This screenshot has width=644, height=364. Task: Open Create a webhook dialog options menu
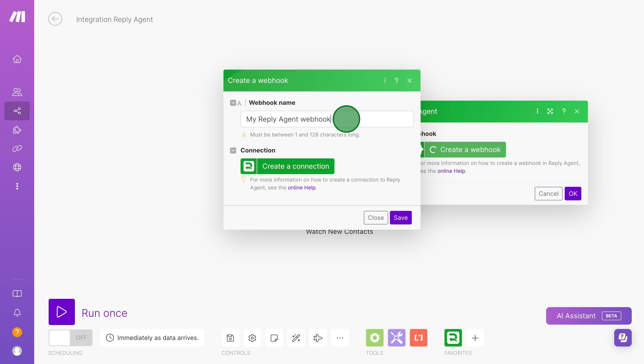click(x=385, y=80)
